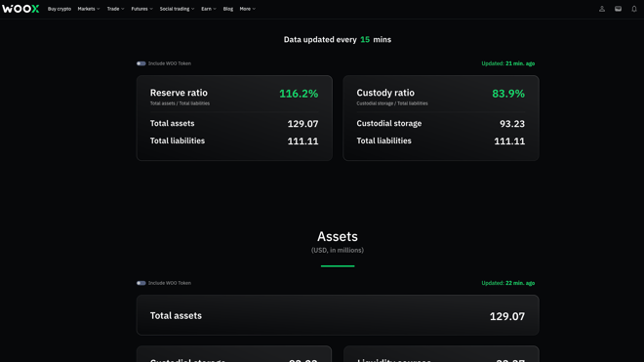Open the Social trading dropdown

[x=177, y=9]
